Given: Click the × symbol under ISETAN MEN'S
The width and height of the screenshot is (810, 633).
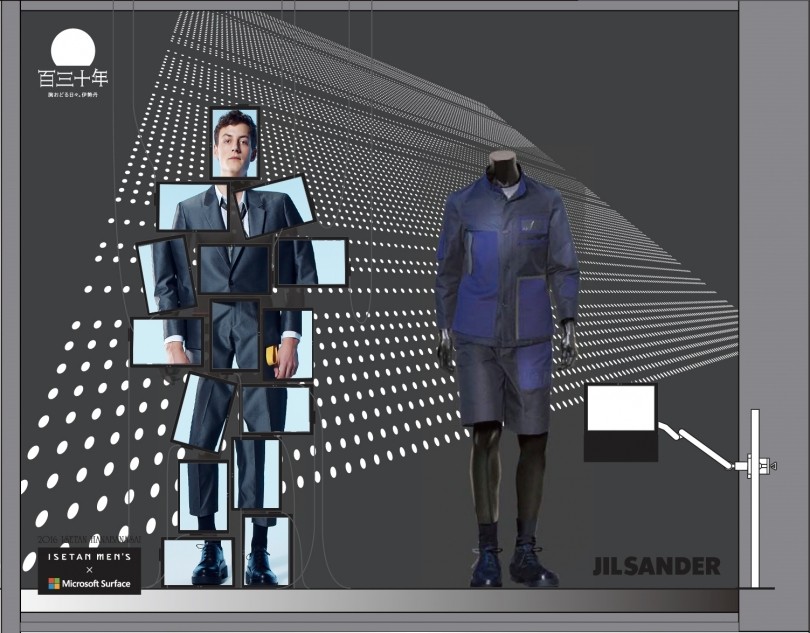Looking at the screenshot, I should pos(89,569).
